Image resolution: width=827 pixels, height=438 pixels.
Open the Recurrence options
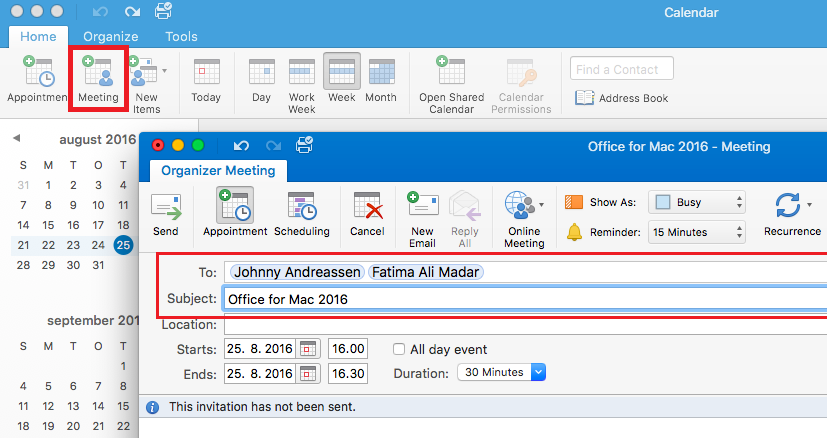(793, 214)
